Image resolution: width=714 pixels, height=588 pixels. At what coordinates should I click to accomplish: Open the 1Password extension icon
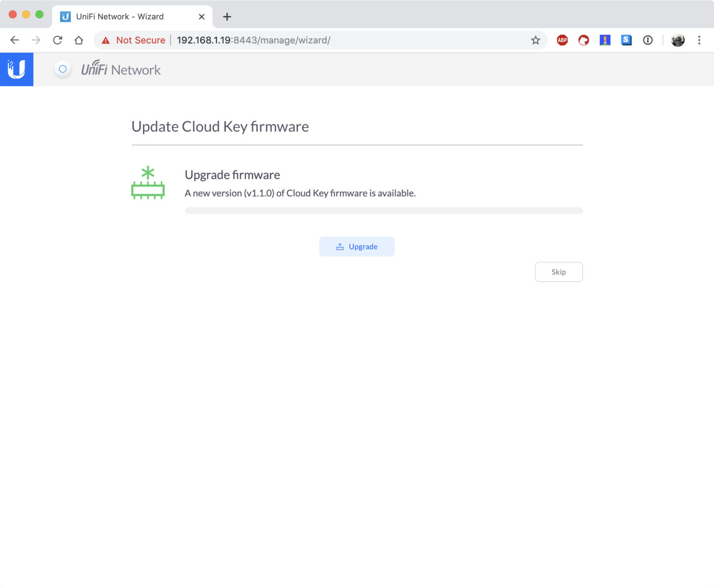(x=648, y=40)
